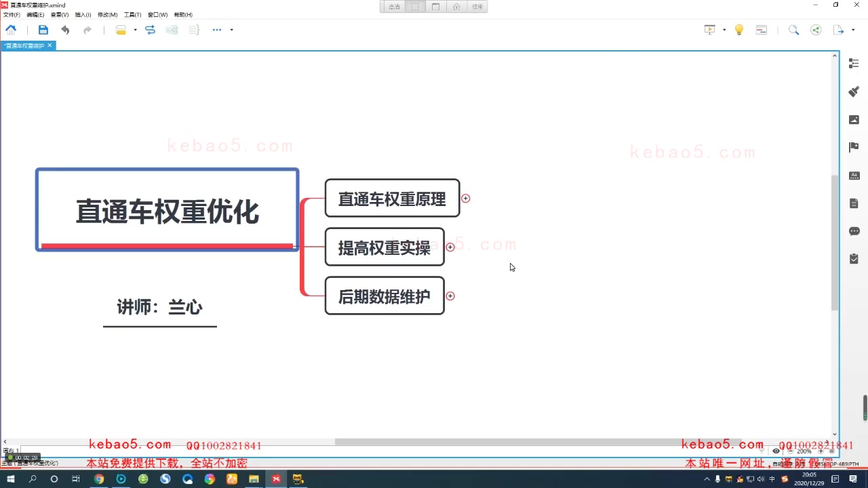Switch to XMind app in taskbar
Viewport: 868px width, 488px height.
[276, 479]
